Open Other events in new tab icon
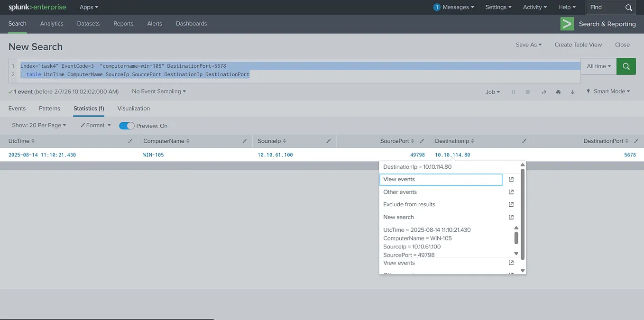The image size is (644, 320). tap(511, 192)
